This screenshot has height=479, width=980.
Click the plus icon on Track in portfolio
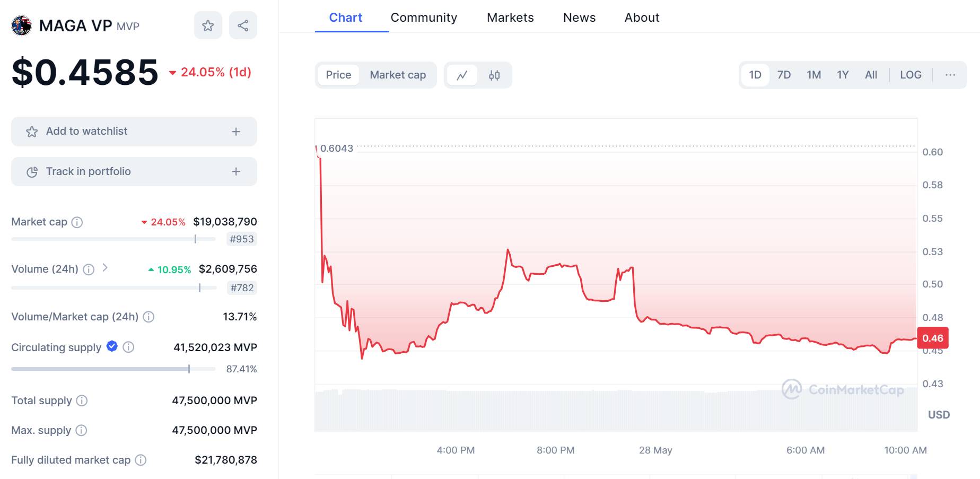(236, 171)
